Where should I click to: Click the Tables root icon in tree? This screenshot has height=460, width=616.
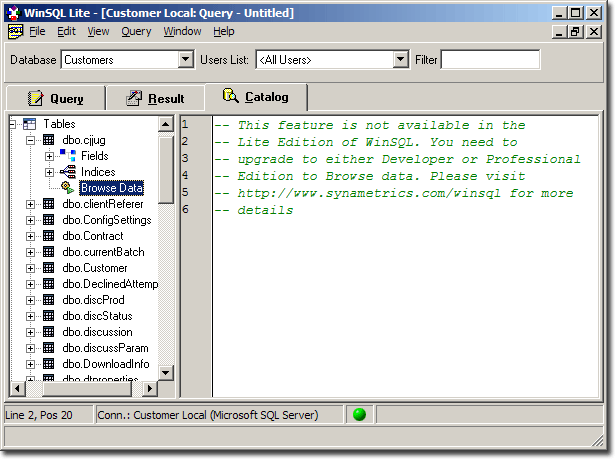[x=29, y=124]
